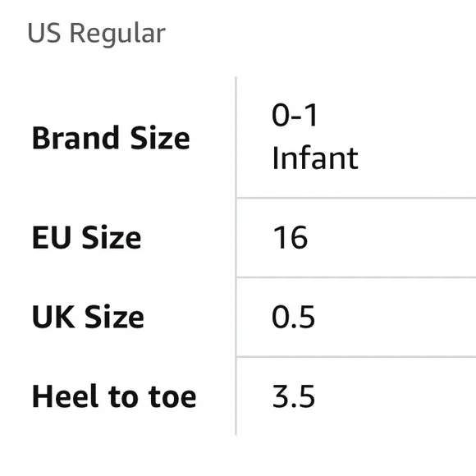Click the Heel to toe row header
476x476 pixels.
[114, 396]
